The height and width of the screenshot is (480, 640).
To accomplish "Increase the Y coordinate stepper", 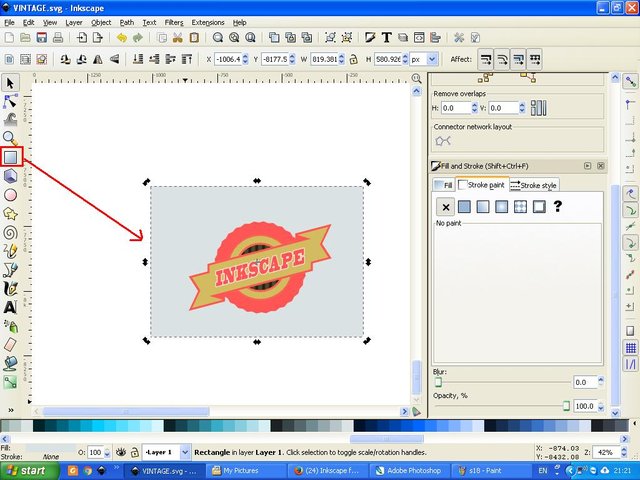I will coord(292,56).
